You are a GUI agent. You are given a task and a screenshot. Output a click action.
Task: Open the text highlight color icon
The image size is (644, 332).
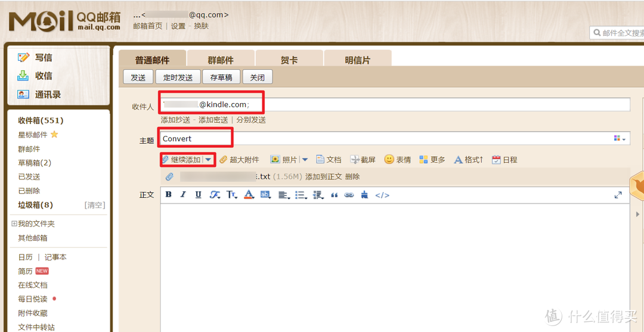point(266,195)
